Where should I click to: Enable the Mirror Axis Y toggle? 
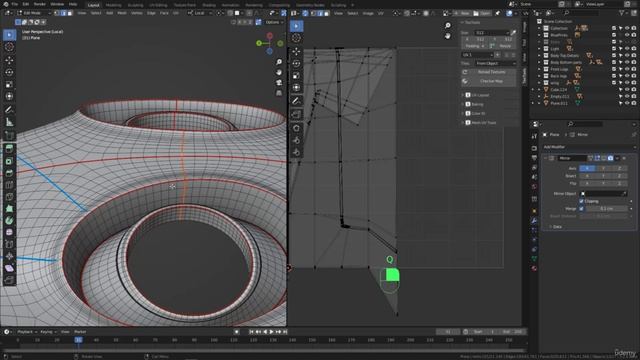[x=603, y=168]
